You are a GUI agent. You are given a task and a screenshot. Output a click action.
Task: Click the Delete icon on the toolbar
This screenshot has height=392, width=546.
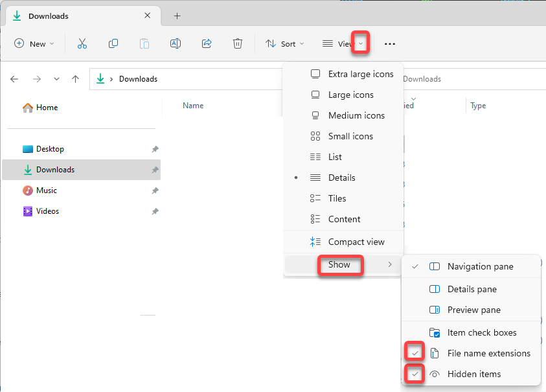pyautogui.click(x=238, y=43)
